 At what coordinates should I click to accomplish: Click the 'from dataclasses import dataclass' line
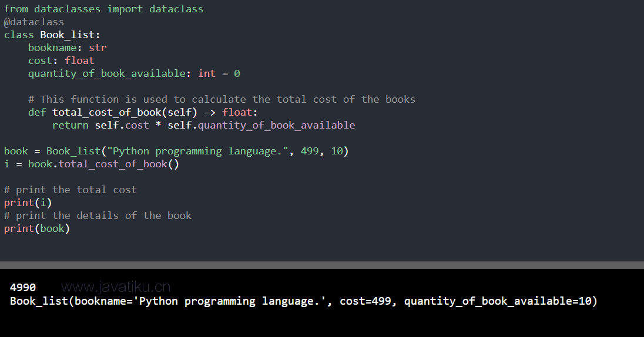103,9
